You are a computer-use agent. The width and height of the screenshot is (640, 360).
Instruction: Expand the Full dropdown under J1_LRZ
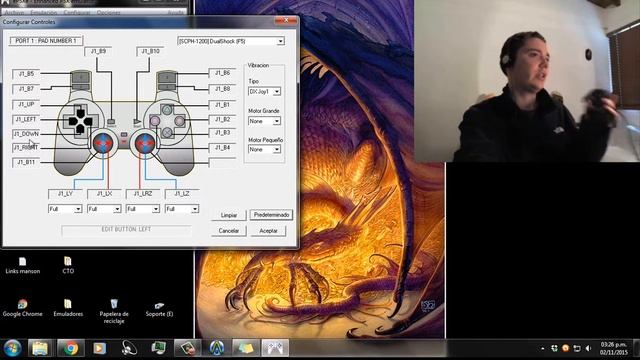143,209
